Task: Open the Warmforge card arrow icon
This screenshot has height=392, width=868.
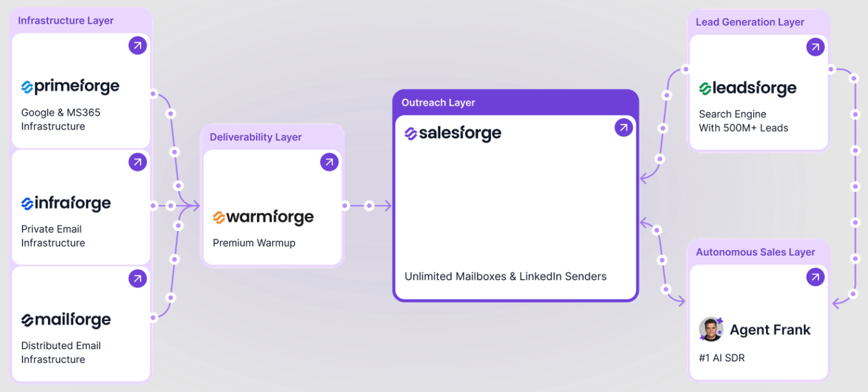Action: (x=329, y=162)
